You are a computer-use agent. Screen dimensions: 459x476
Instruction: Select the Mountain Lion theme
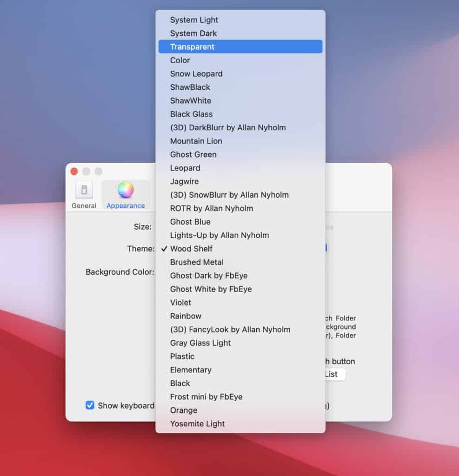point(196,141)
